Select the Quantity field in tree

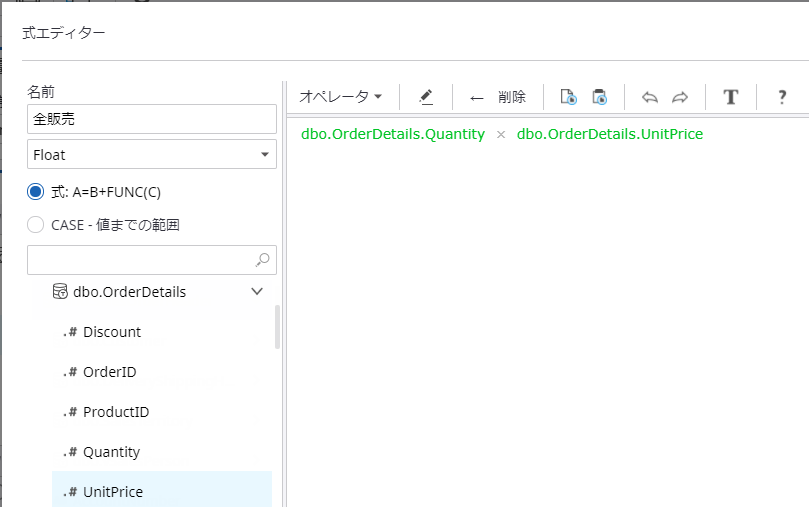point(111,452)
